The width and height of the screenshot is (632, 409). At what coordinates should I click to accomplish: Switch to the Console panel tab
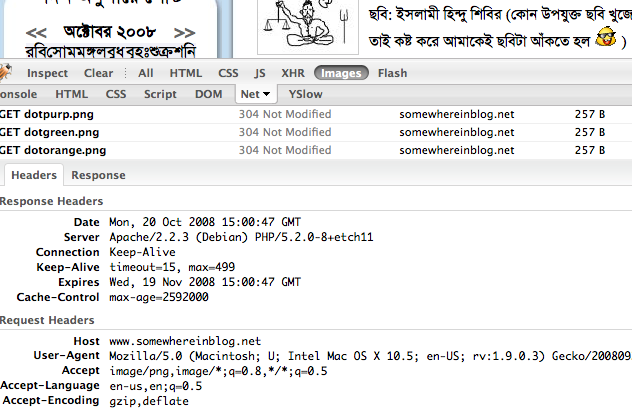(18, 94)
